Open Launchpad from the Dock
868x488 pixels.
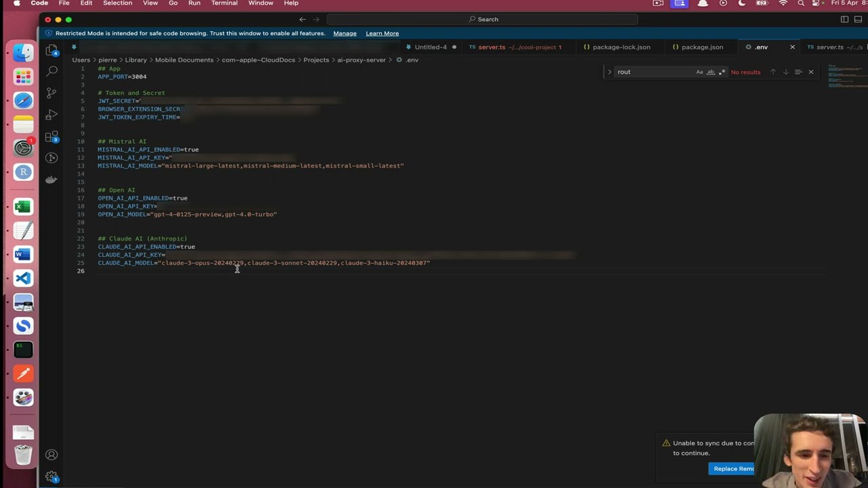click(x=23, y=77)
